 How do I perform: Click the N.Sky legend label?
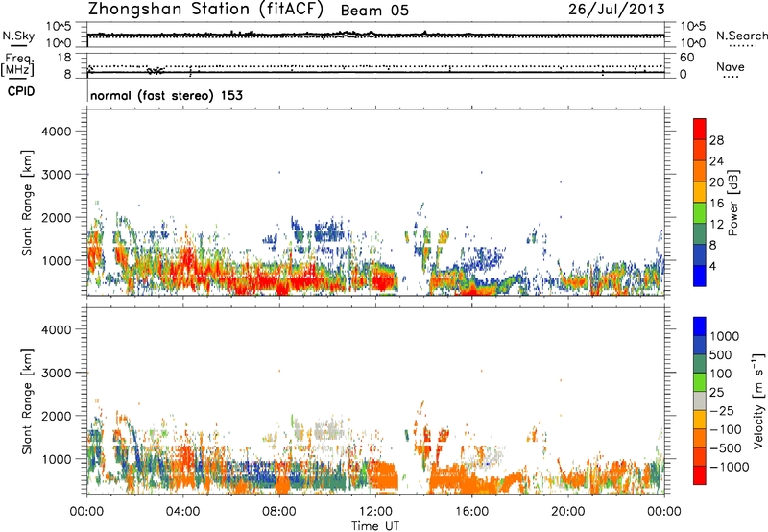pos(18,36)
